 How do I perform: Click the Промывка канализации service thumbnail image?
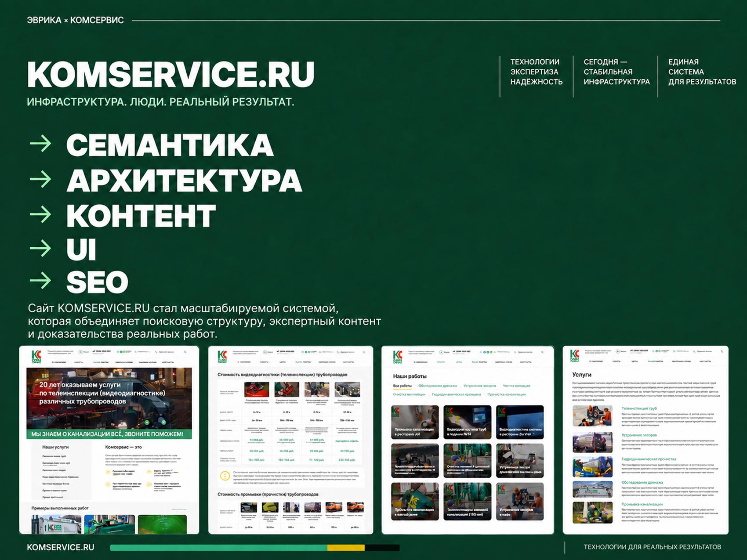pyautogui.click(x=592, y=512)
